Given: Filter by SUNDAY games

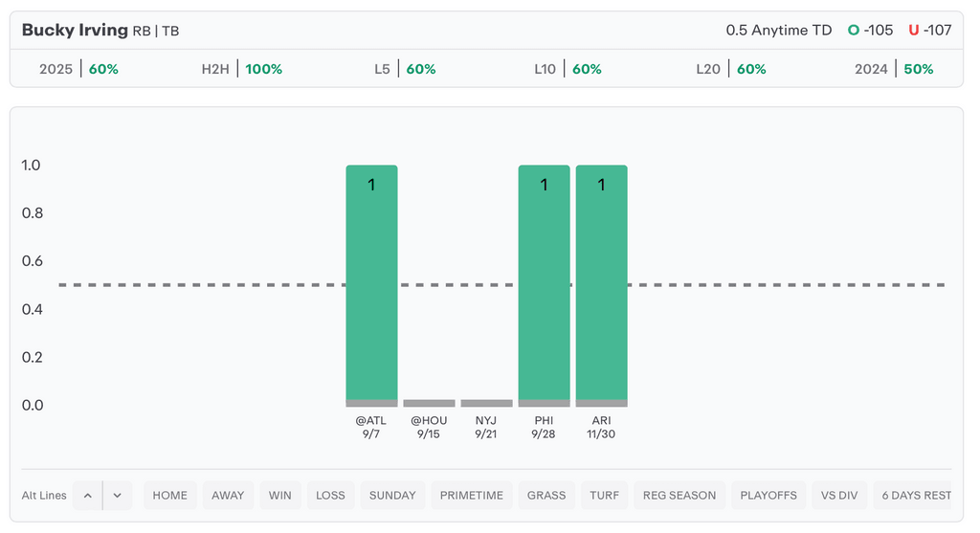Looking at the screenshot, I should click(392, 495).
